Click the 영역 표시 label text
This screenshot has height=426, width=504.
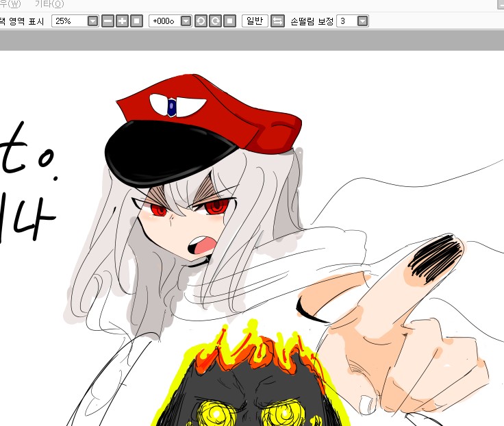(x=26, y=21)
